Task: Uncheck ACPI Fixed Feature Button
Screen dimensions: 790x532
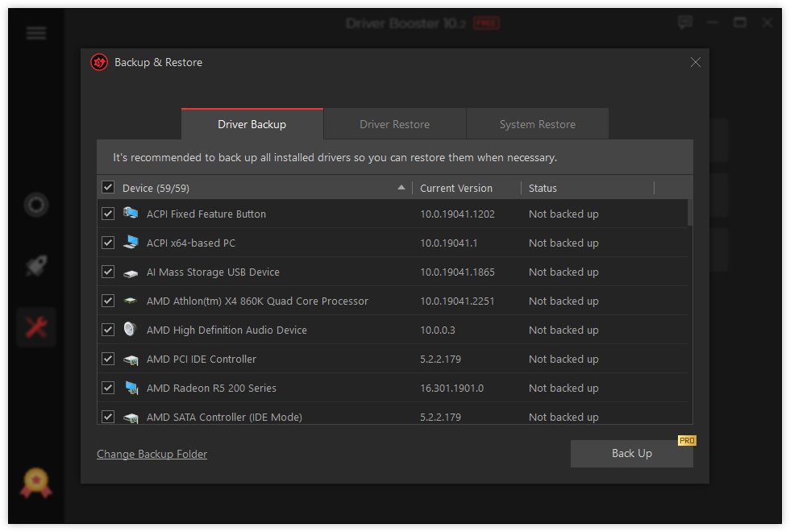Action: tap(108, 214)
